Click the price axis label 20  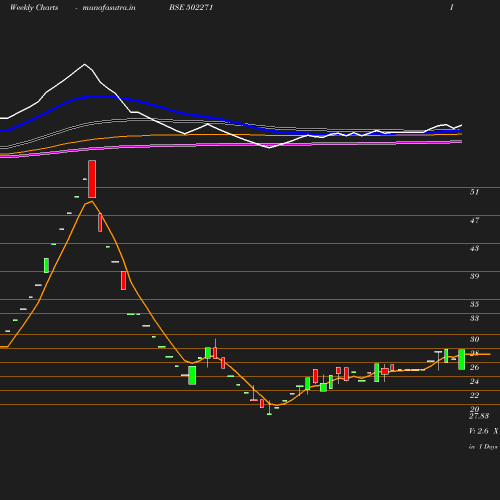pos(474,409)
